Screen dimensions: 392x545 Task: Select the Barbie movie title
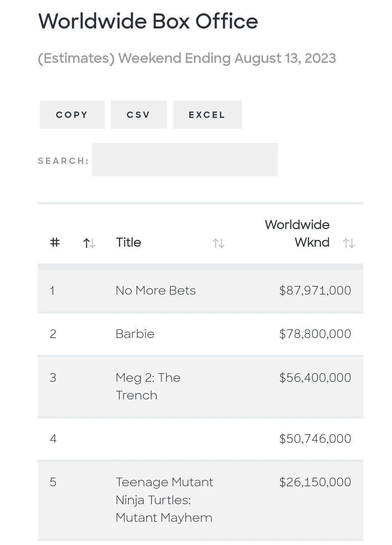click(135, 334)
